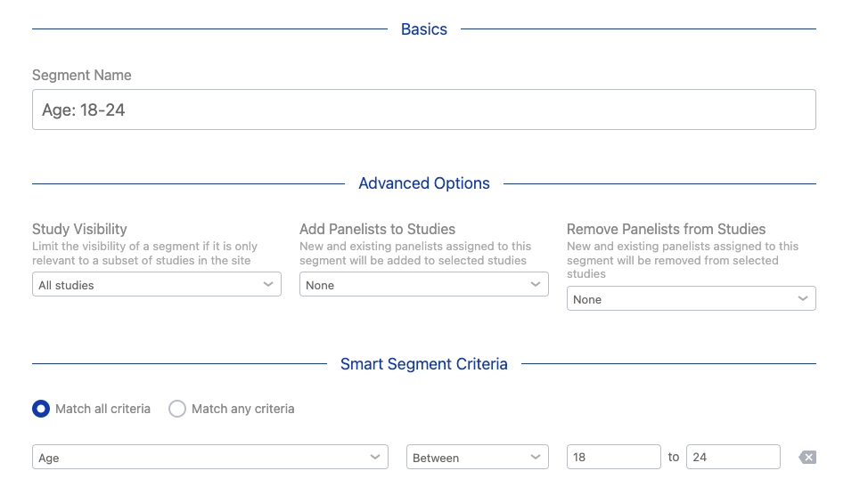868x479 pixels.
Task: Click the Match any criteria label
Action: pos(243,409)
